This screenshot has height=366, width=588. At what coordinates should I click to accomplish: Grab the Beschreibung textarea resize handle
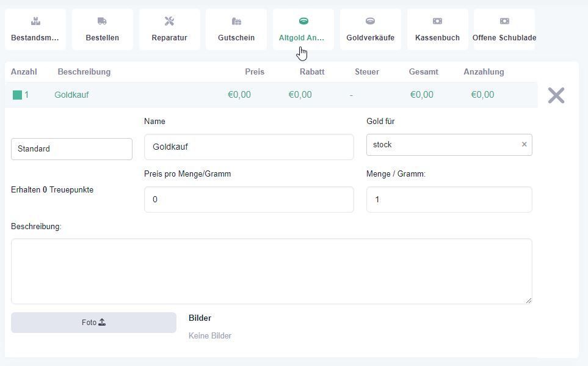(529, 300)
